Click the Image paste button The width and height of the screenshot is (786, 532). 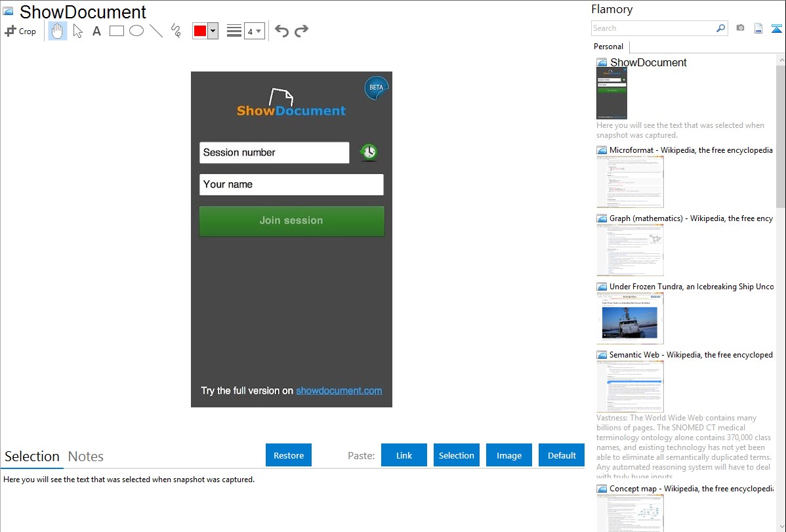(x=508, y=455)
